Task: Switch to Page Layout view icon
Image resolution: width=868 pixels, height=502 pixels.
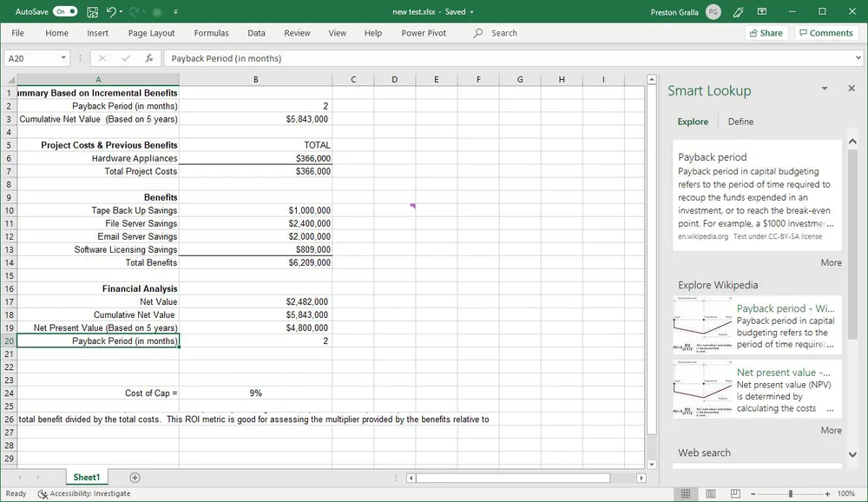Action: coord(711,493)
